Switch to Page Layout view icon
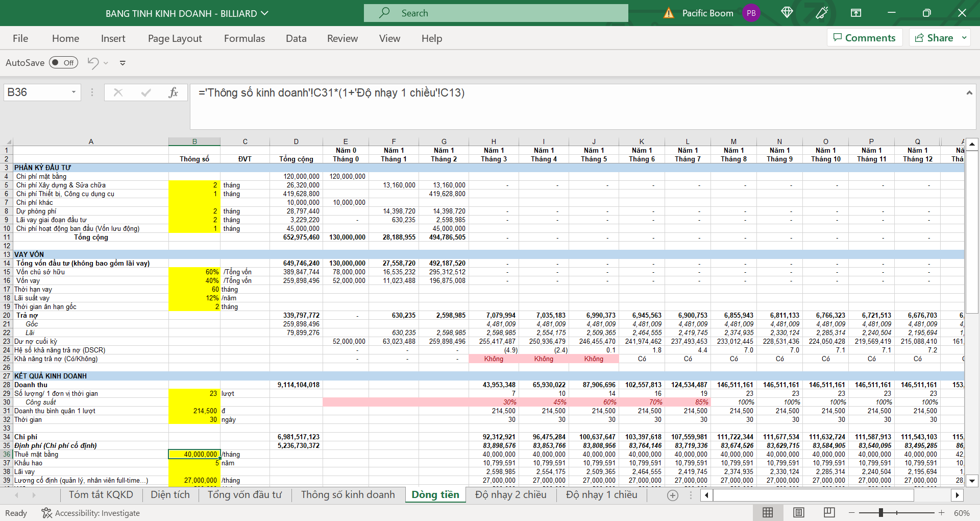The width and height of the screenshot is (980, 521). 799,512
